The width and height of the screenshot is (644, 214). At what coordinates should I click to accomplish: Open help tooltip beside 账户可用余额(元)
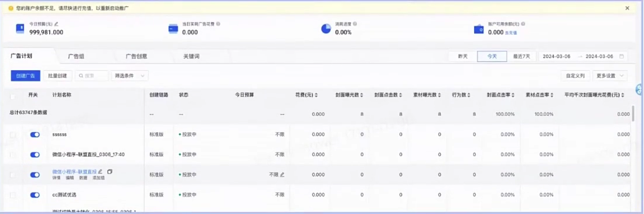point(523,24)
